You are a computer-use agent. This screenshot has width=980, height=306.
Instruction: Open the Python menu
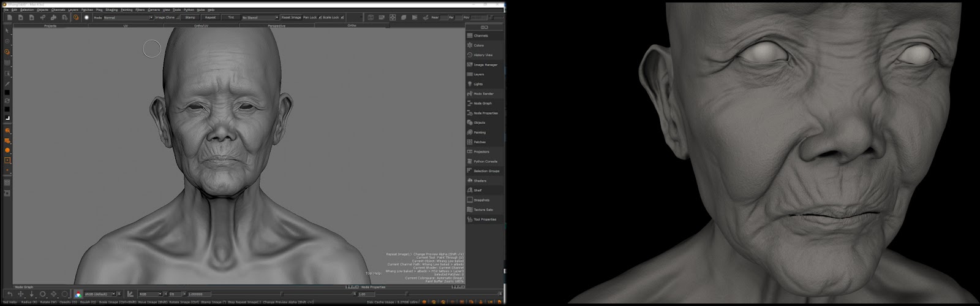[x=189, y=10]
